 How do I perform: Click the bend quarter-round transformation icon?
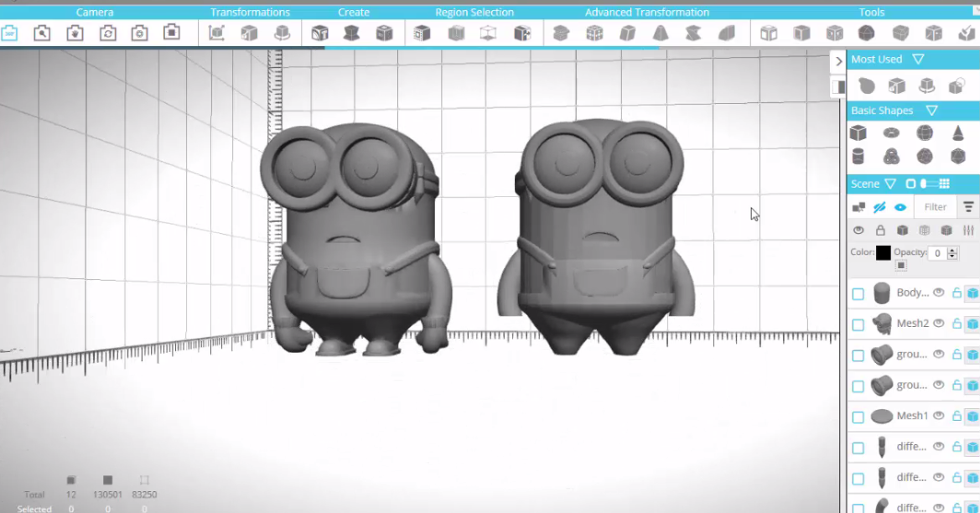pos(726,34)
